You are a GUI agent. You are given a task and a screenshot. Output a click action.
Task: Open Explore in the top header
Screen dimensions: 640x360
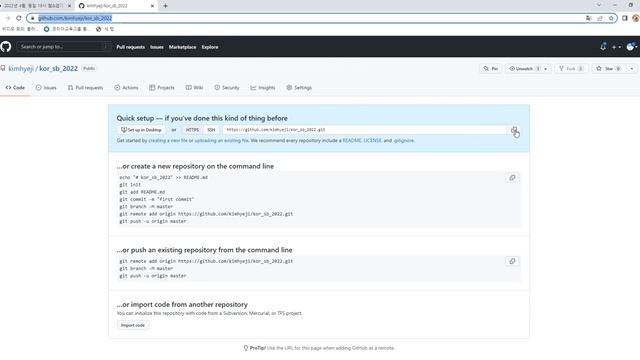tap(210, 47)
